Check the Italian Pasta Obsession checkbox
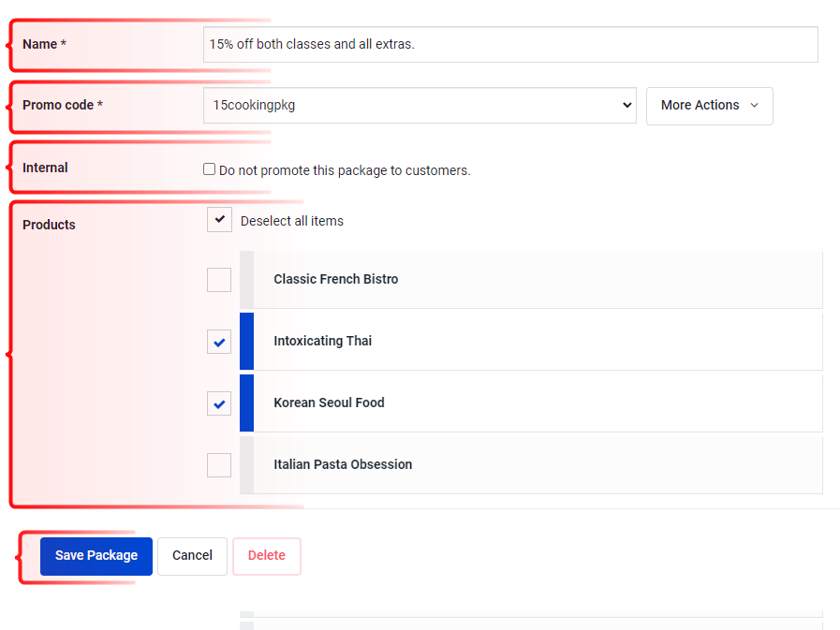The width and height of the screenshot is (840, 630). click(219, 465)
